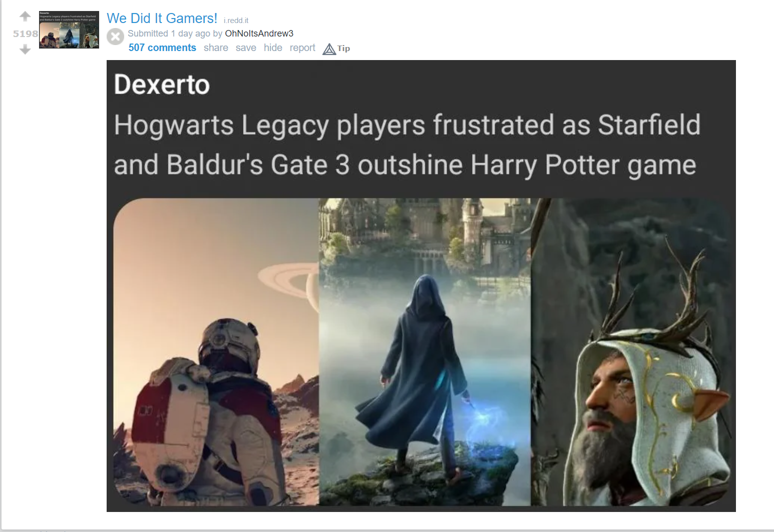
Task: Downvote the post with the down arrow
Action: (x=25, y=50)
